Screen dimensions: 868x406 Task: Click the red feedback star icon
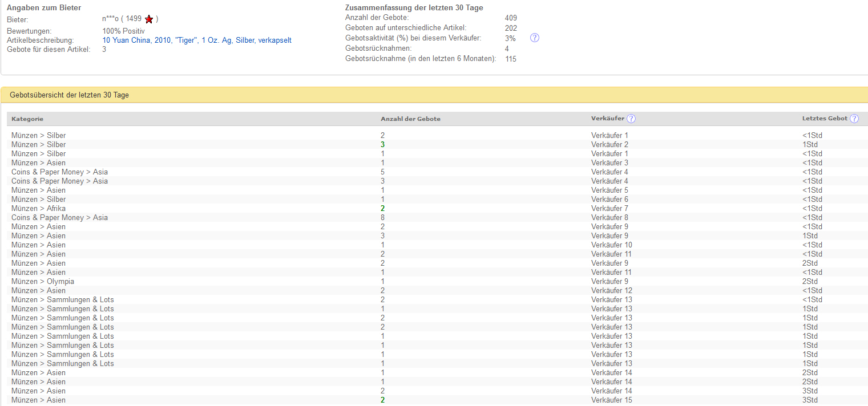(149, 19)
